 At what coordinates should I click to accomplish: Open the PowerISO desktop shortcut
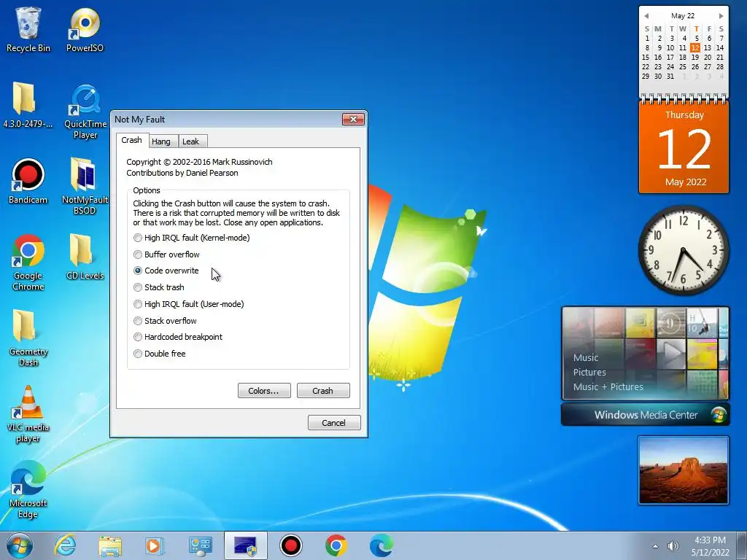pos(85,29)
